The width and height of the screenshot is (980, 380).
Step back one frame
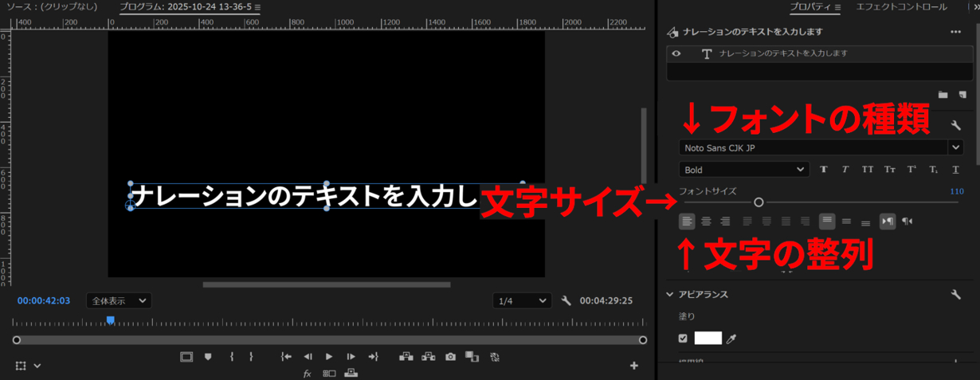pos(308,357)
